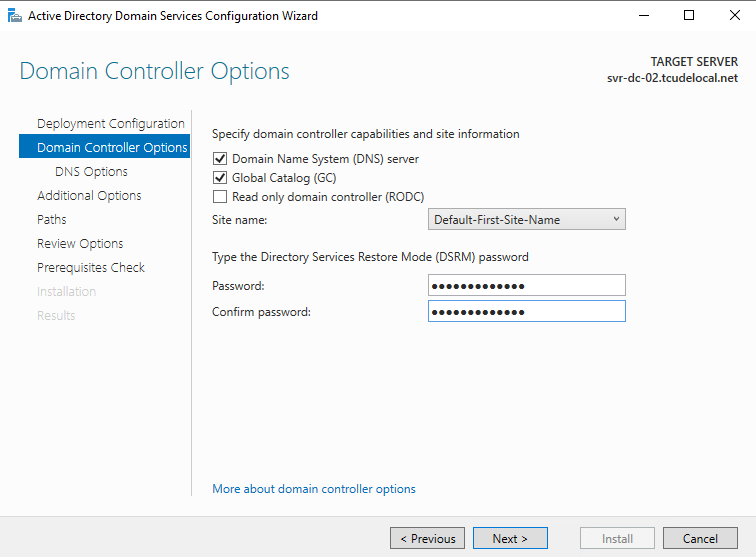Image resolution: width=756 pixels, height=557 pixels.
Task: Enable Read only domain controller (RODC)
Action: coord(220,197)
